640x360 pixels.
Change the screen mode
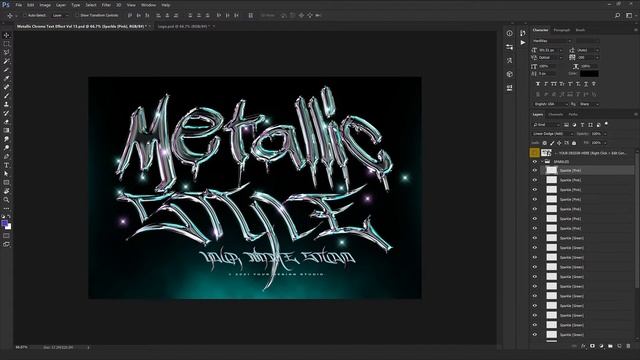(x=7, y=244)
